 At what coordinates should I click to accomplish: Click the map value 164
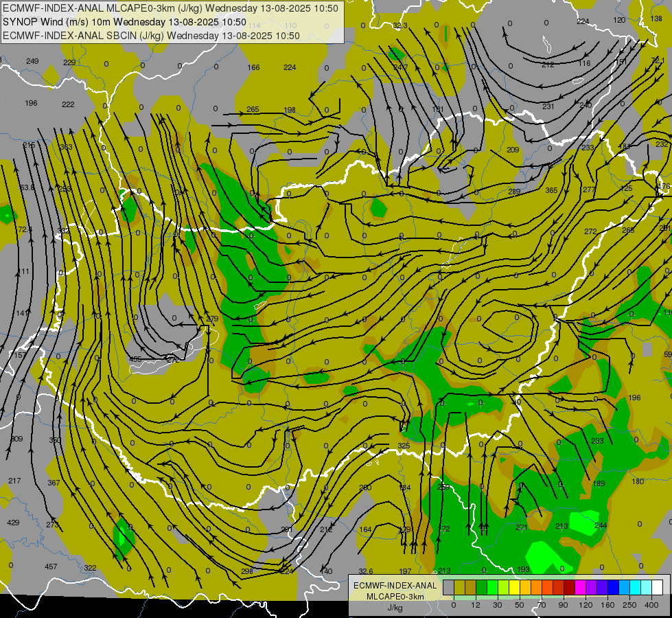coord(365,529)
